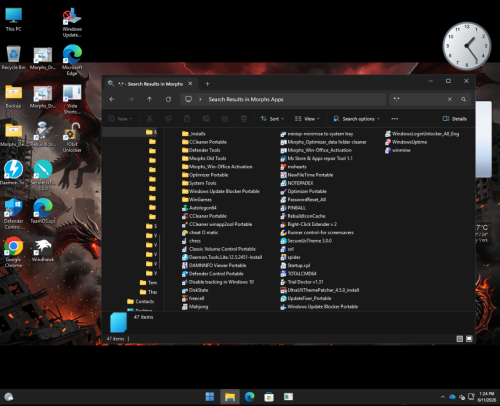Select the TOTALCMD64 file icon
This screenshot has width=500, height=406.
click(x=283, y=274)
